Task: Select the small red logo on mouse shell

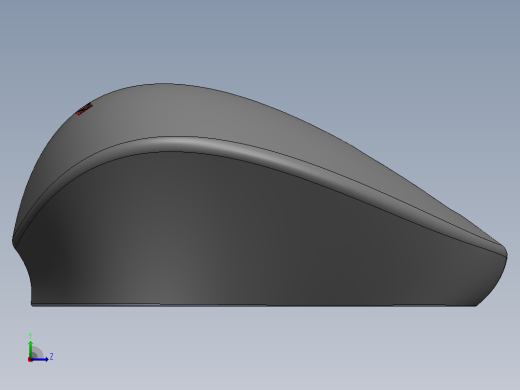Action: tap(85, 109)
